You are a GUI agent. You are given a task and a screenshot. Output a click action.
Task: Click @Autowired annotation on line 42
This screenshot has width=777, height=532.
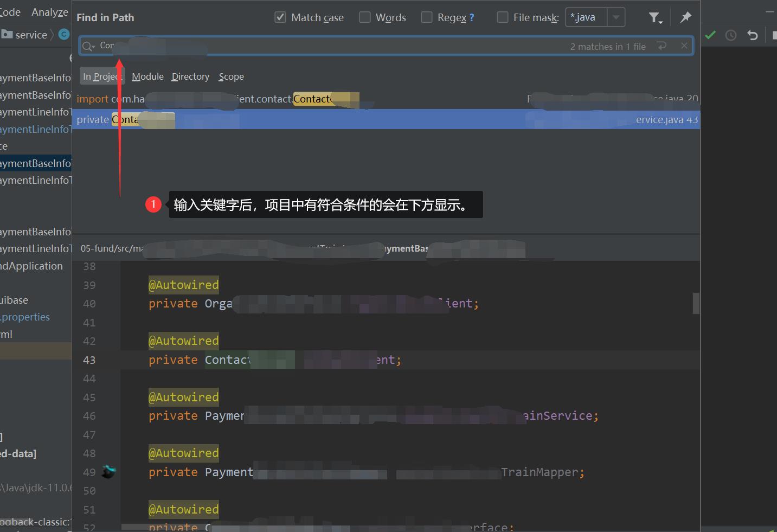pyautogui.click(x=184, y=341)
